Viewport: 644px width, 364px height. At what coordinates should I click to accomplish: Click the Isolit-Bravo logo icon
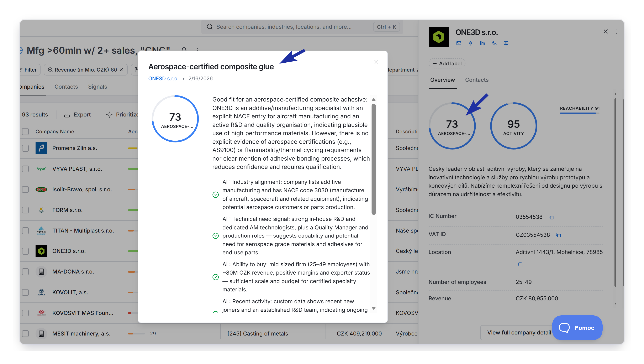point(41,189)
